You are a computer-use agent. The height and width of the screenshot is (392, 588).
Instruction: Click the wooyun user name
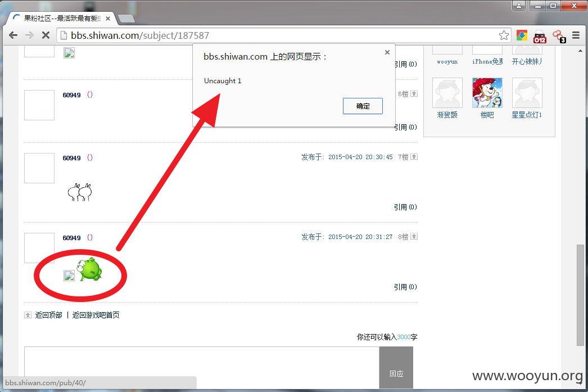[447, 61]
